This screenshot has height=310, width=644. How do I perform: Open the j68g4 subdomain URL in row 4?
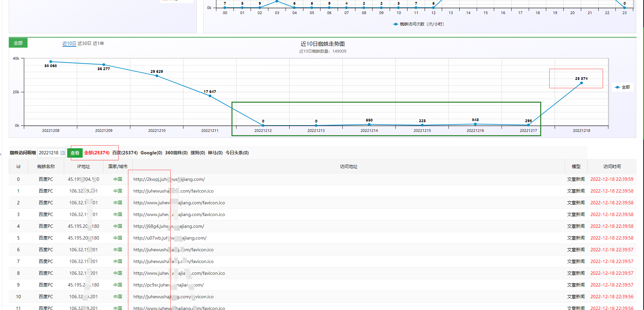[169, 226]
